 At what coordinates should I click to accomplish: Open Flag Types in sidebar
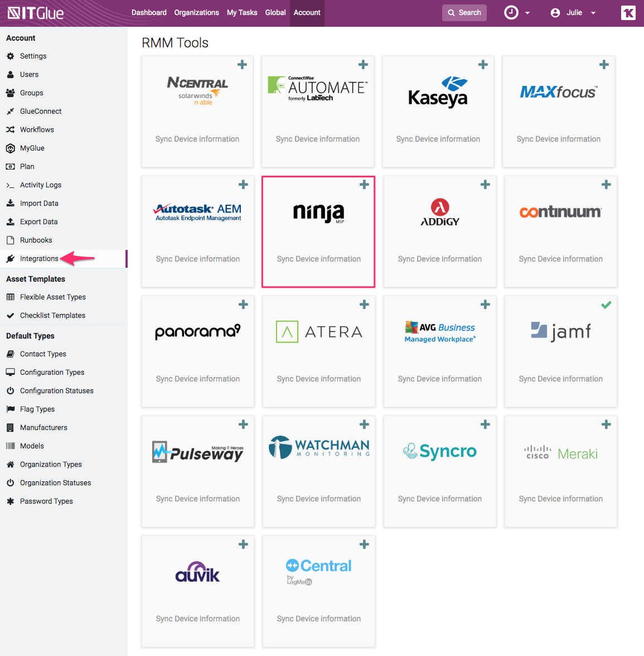37,409
